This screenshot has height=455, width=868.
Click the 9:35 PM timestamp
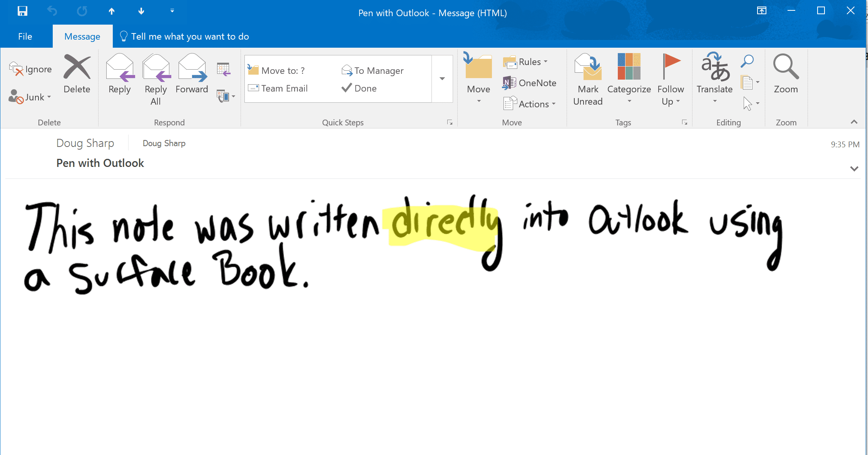click(845, 145)
